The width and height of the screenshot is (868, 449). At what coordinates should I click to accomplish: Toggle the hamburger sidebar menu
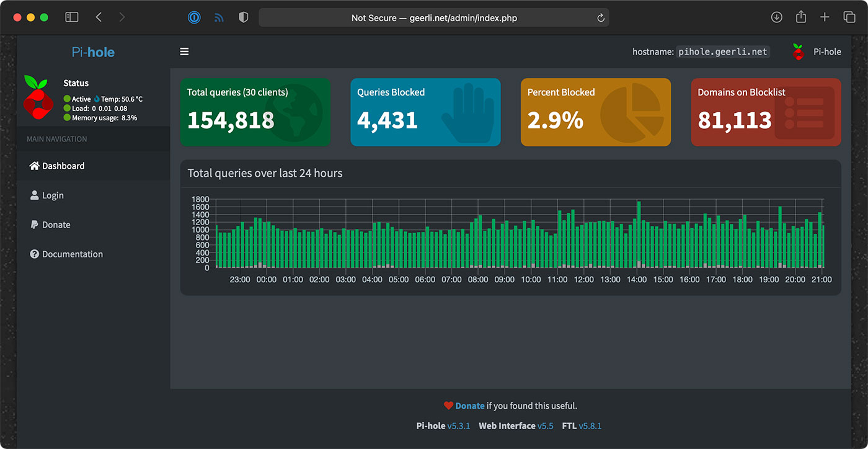point(184,52)
